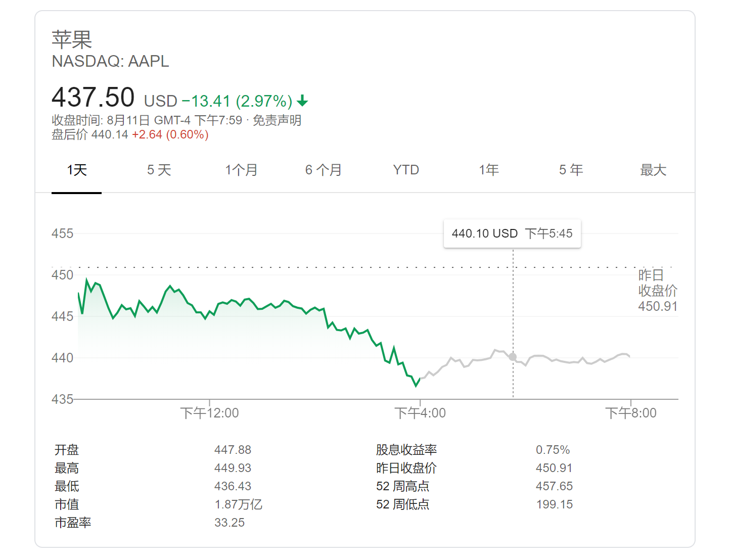The image size is (730, 560).
Task: Open the 1个月 chart range
Action: tap(241, 170)
